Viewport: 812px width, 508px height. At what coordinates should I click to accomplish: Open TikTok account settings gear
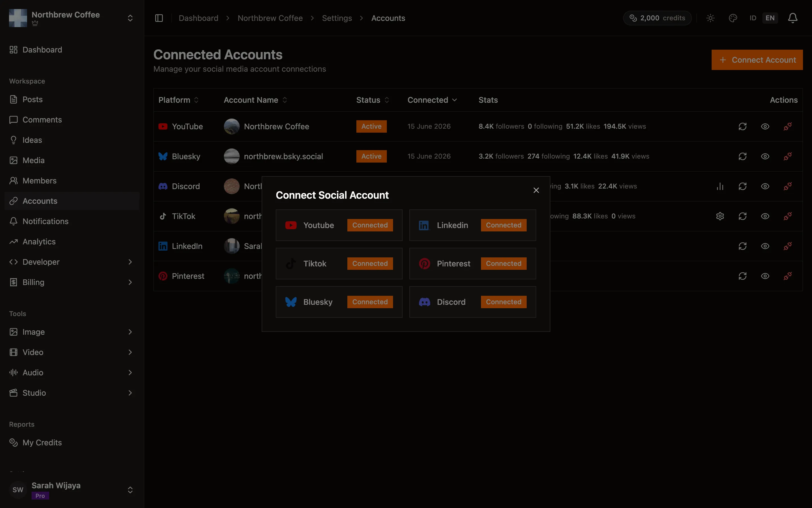coord(720,216)
